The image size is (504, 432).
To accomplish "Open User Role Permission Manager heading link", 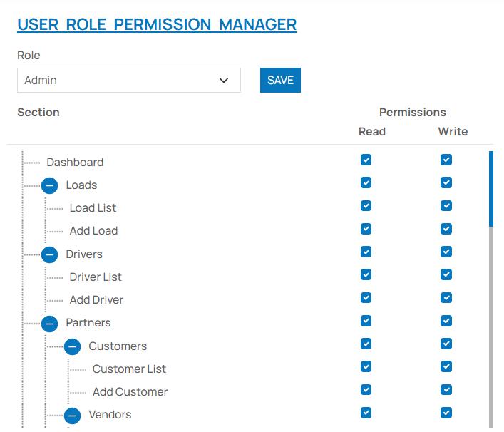I will point(157,24).
